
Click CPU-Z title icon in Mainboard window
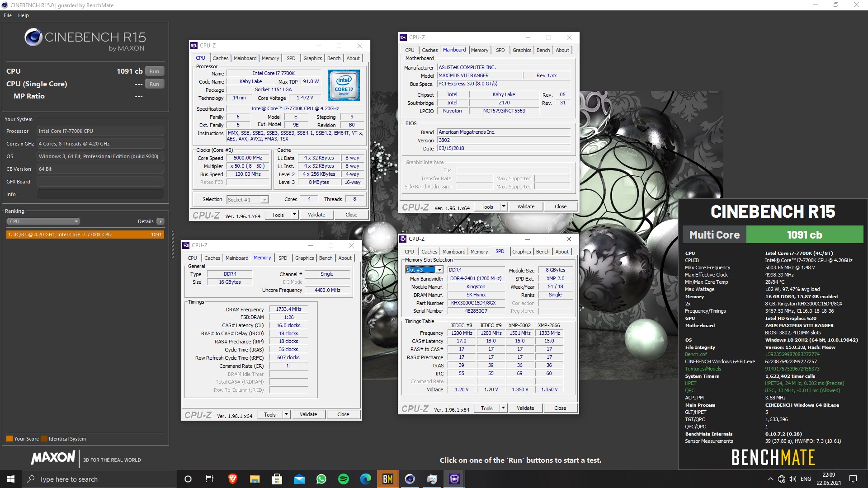click(403, 38)
